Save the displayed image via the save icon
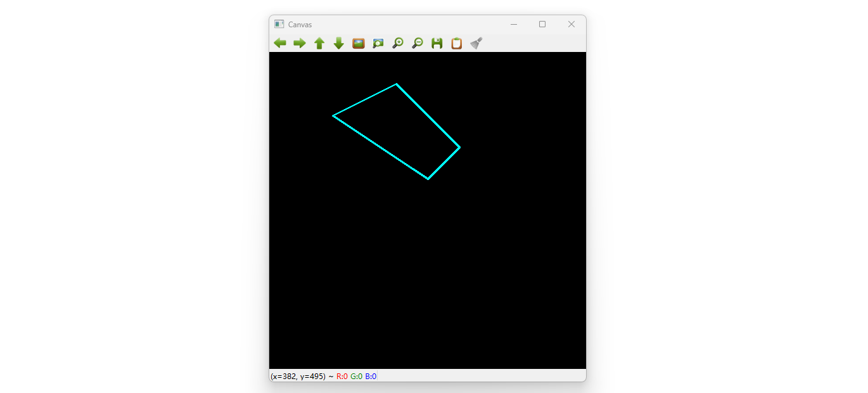 (437, 42)
